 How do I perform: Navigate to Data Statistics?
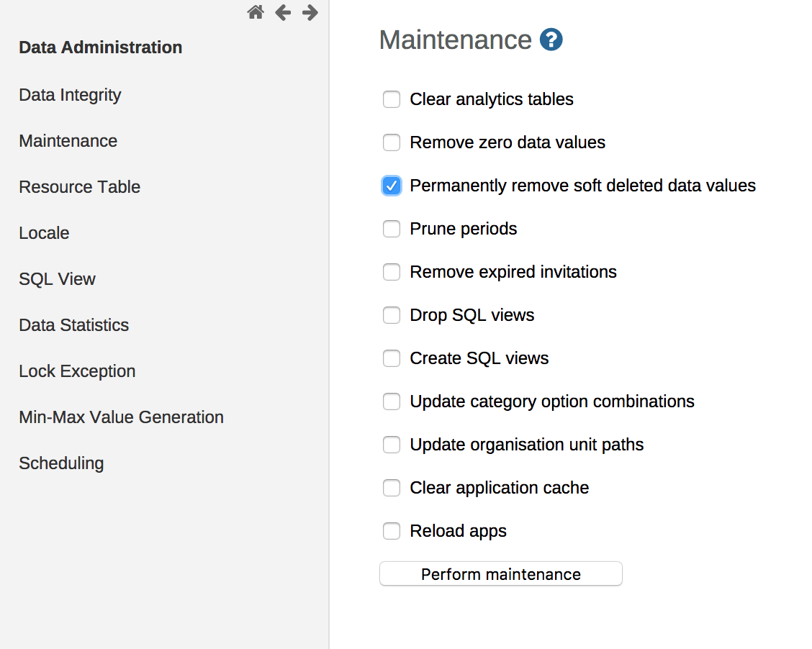click(73, 325)
